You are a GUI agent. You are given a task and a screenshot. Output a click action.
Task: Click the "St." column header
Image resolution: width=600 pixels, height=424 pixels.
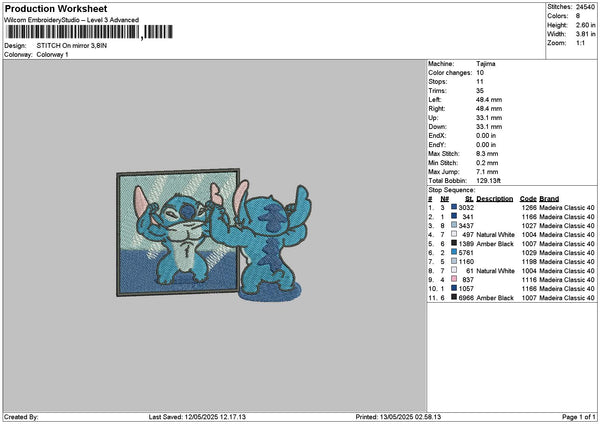(469, 199)
